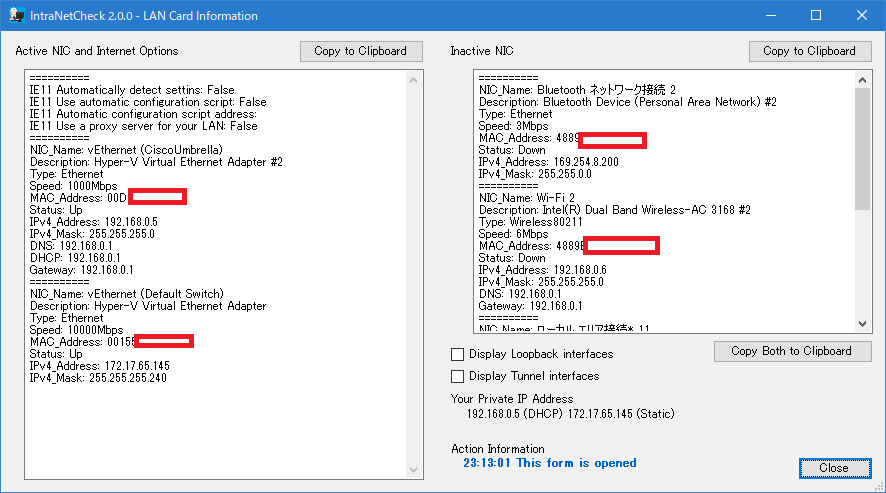Enable Display Tunnel interfaces checkbox

point(458,377)
